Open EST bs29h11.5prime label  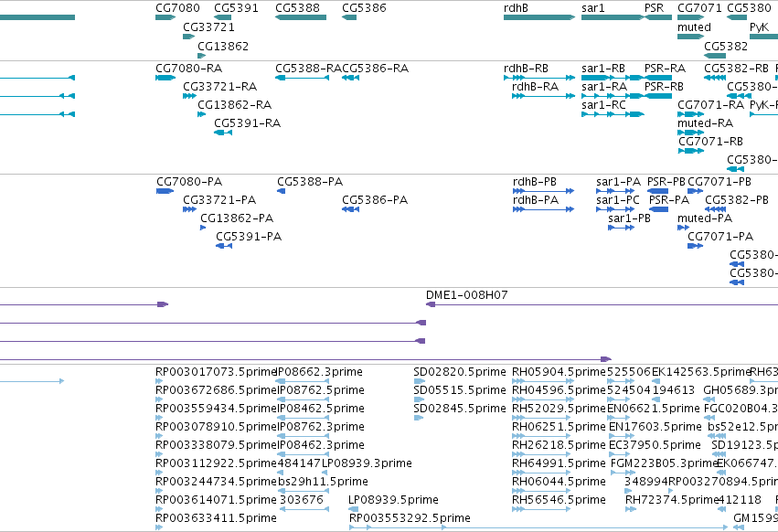[323, 482]
